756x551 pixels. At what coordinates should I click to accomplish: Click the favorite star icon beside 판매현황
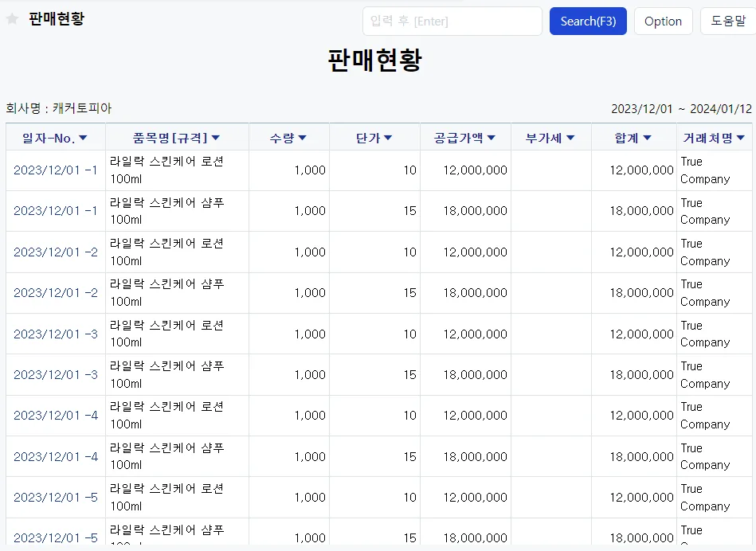[13, 19]
